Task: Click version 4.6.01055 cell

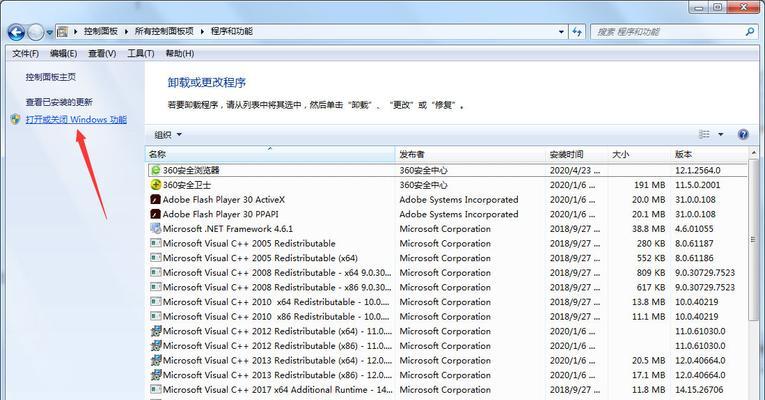Action: [x=694, y=229]
